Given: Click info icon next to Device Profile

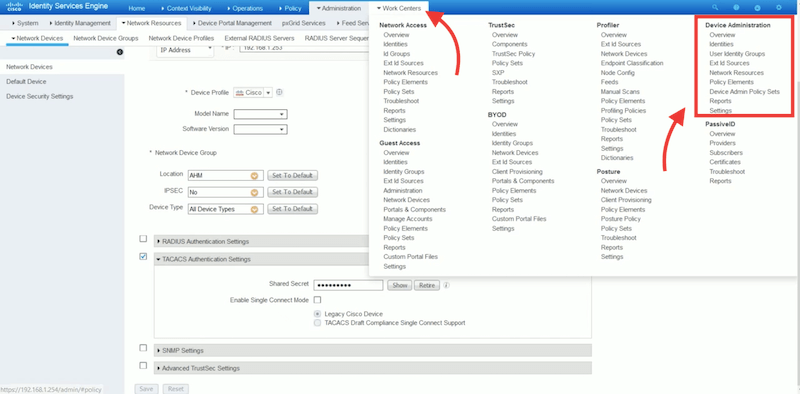Looking at the screenshot, I should point(280,92).
